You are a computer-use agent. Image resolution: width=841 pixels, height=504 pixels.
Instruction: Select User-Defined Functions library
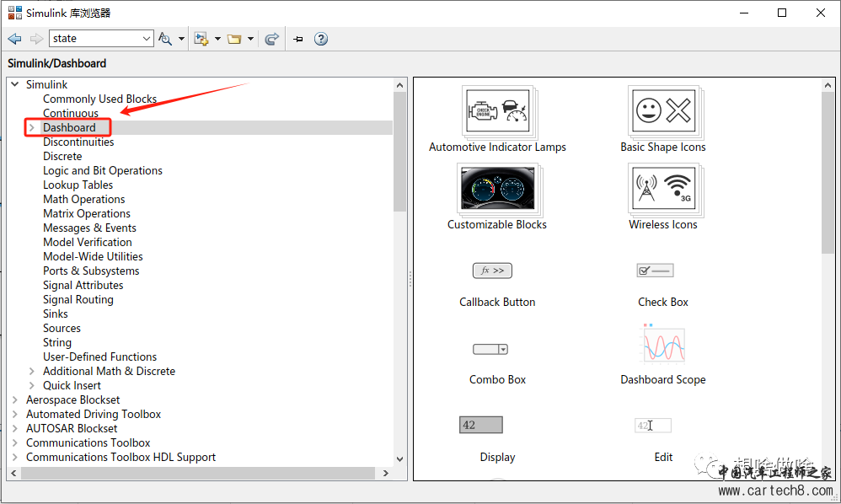pyautogui.click(x=99, y=357)
